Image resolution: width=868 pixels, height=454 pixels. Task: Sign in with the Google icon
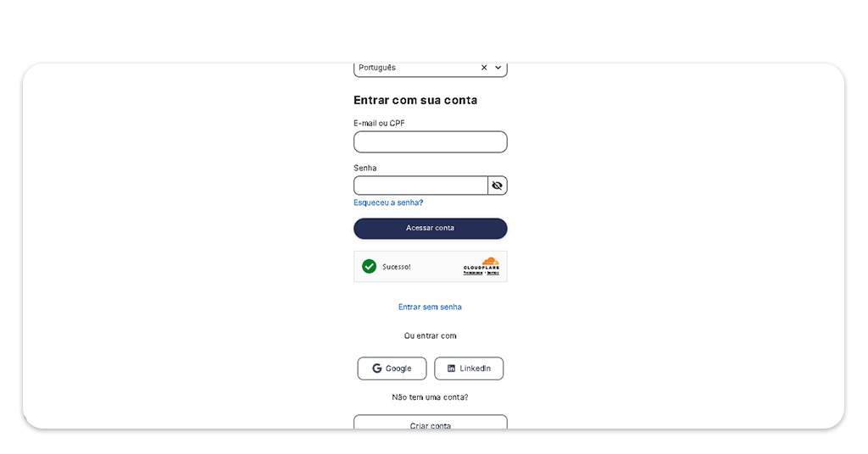[377, 368]
